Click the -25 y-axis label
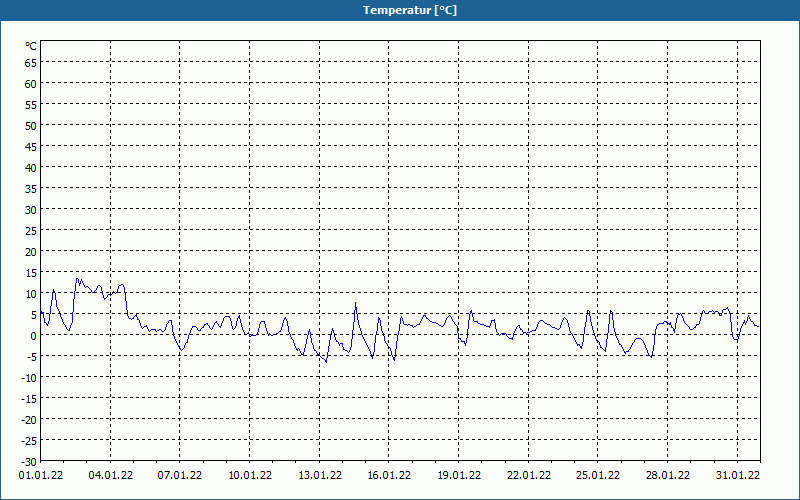This screenshot has width=800, height=500. coord(29,440)
